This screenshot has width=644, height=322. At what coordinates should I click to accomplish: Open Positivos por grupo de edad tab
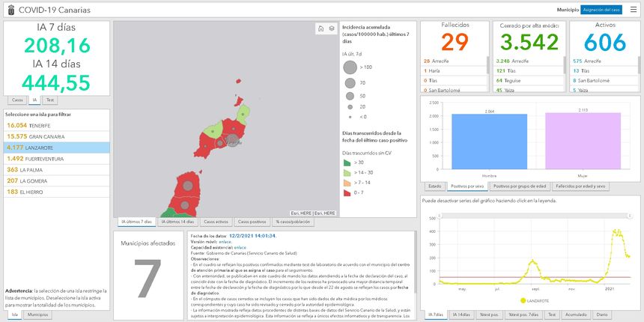pos(519,186)
